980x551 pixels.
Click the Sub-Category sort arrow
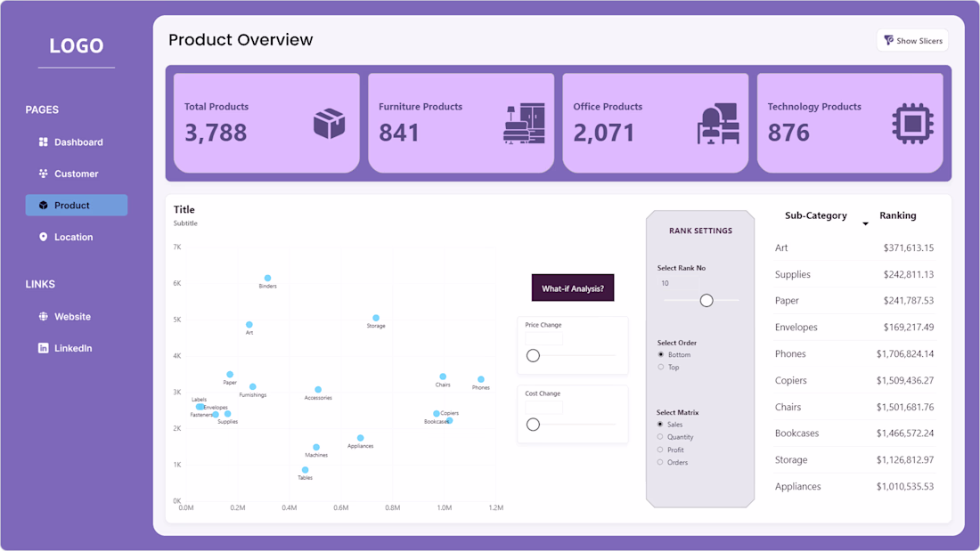click(866, 223)
